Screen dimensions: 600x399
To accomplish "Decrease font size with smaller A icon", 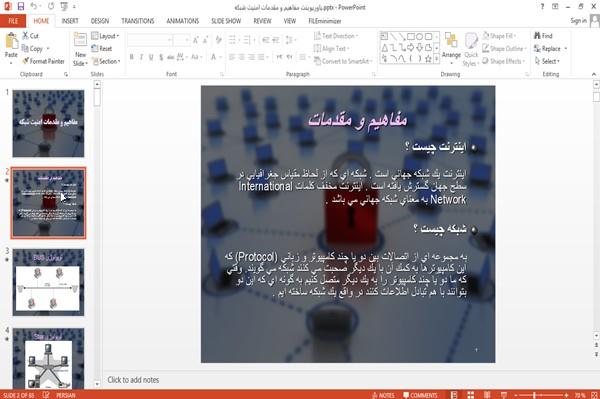I will coord(205,40).
